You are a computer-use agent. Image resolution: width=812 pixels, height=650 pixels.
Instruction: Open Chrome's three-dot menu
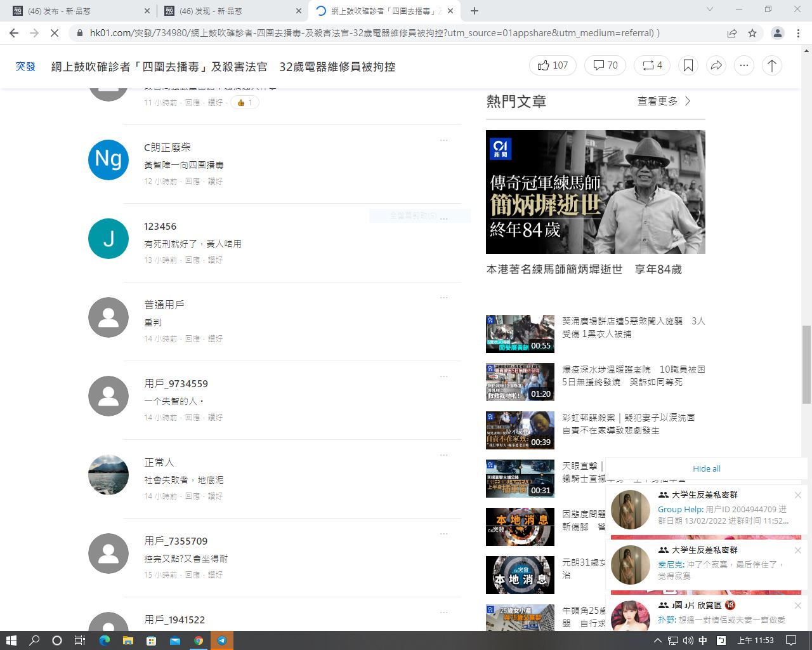[x=799, y=33]
